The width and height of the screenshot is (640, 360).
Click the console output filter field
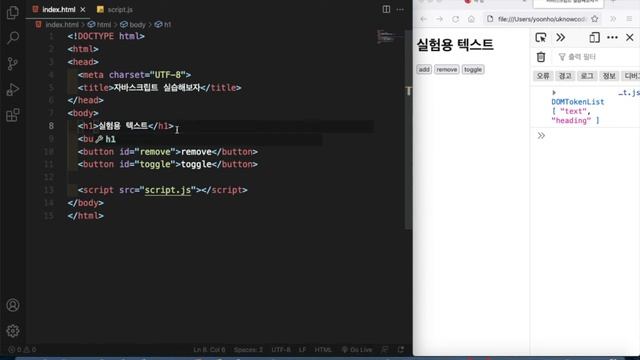(x=598, y=57)
